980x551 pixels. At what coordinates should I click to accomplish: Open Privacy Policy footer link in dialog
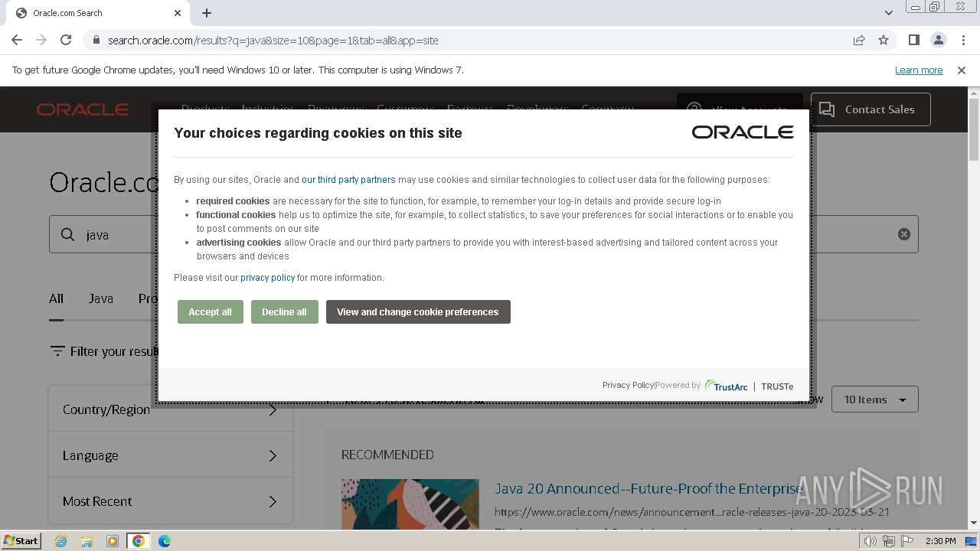point(628,385)
